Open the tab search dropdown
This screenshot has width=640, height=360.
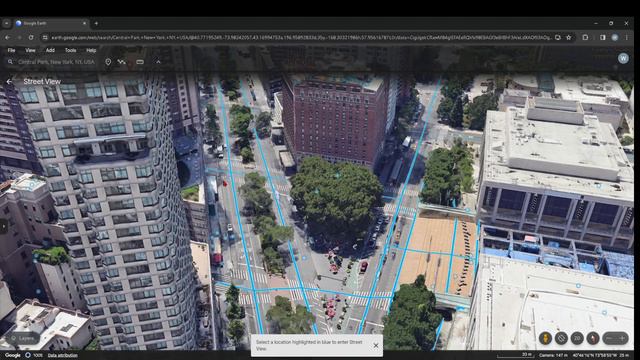tap(6, 23)
